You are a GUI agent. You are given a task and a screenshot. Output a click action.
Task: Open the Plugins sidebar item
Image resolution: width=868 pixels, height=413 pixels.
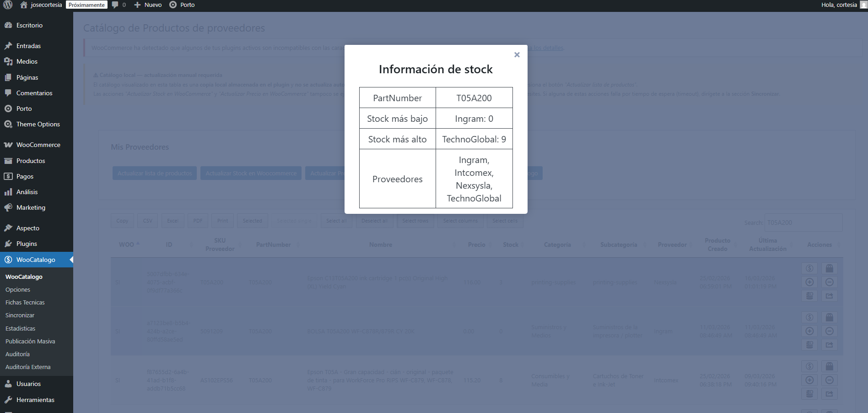pyautogui.click(x=27, y=244)
